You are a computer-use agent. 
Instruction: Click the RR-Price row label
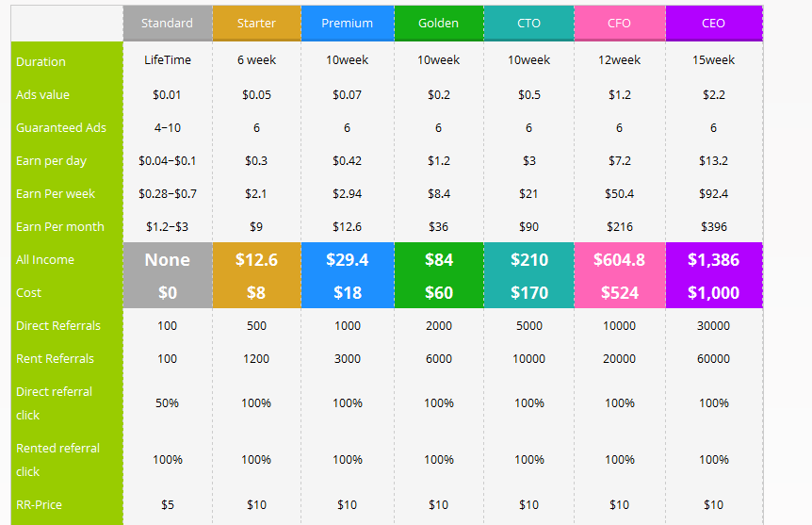click(x=39, y=504)
